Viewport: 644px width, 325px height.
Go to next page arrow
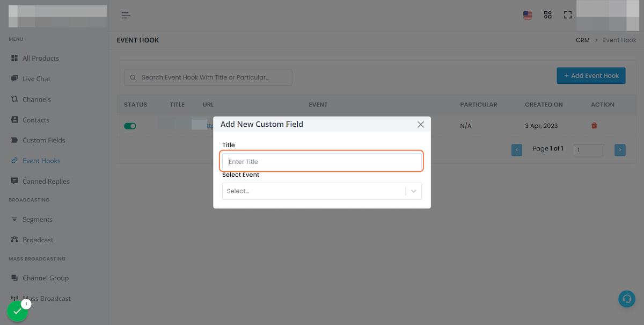pyautogui.click(x=620, y=150)
